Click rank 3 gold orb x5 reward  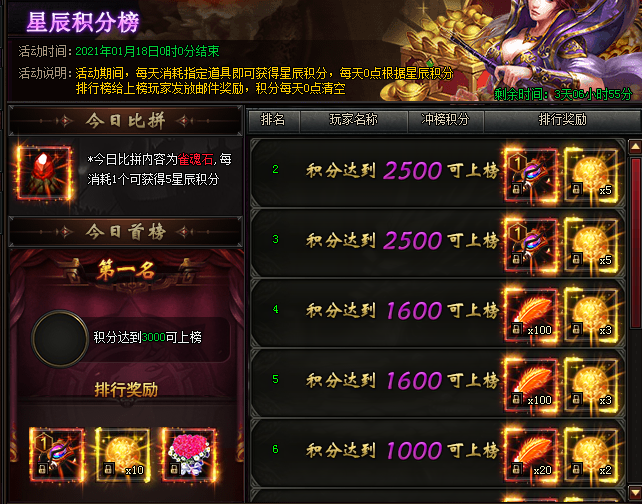591,245
